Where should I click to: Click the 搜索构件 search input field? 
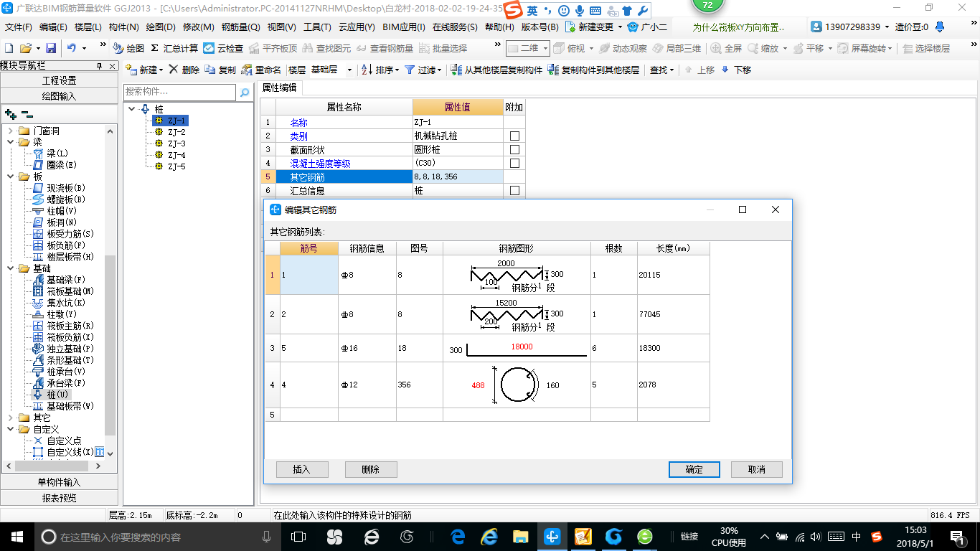(x=179, y=92)
